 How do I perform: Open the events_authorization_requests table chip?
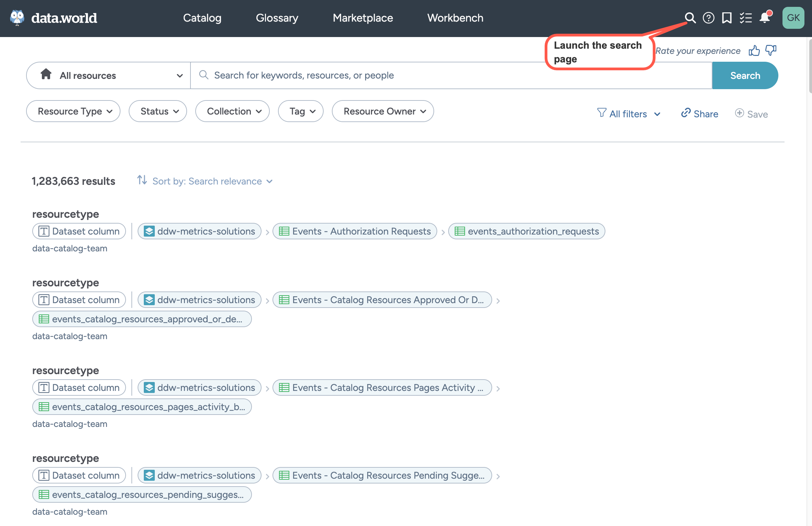526,231
